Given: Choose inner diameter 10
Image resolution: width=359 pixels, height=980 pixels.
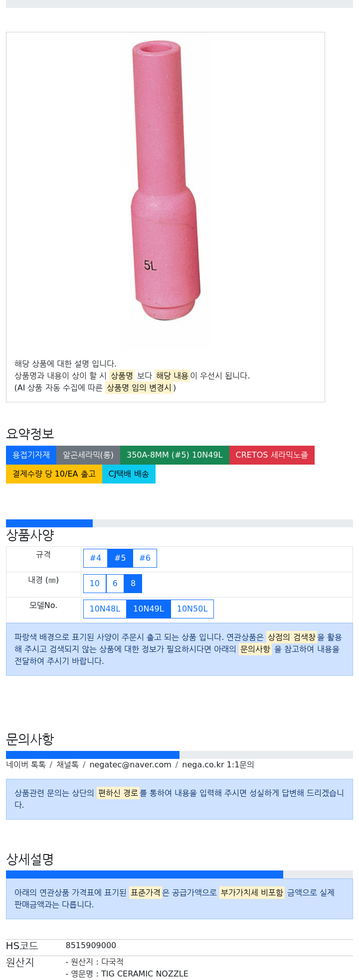Looking at the screenshot, I should pyautogui.click(x=95, y=583).
